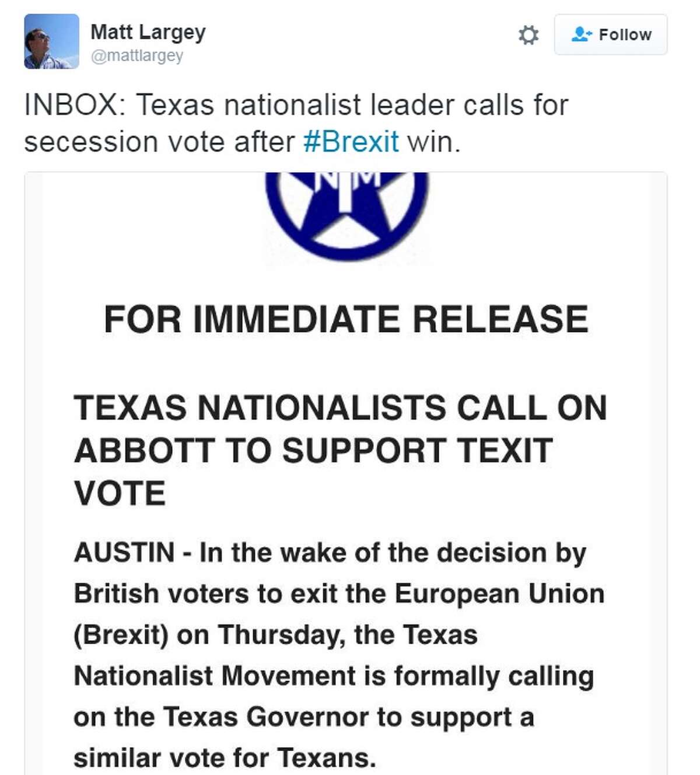The image size is (700, 775).
Task: Toggle the Follow state on this account
Action: click(x=610, y=34)
